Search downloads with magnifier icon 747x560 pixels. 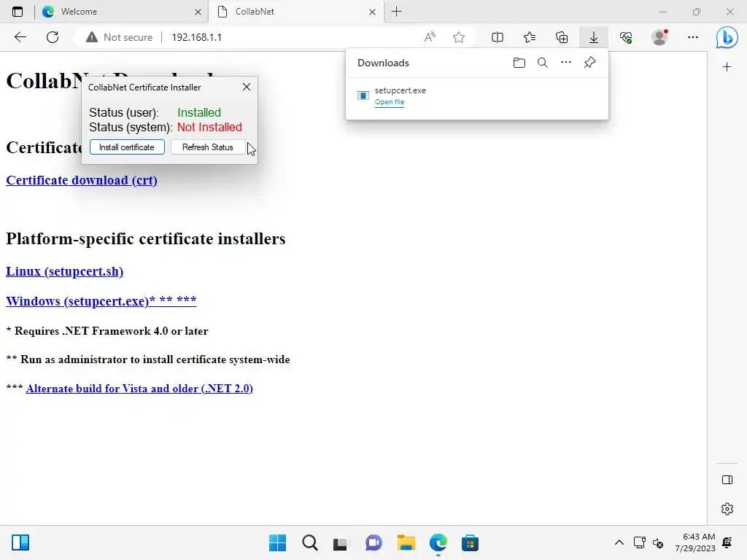point(542,63)
